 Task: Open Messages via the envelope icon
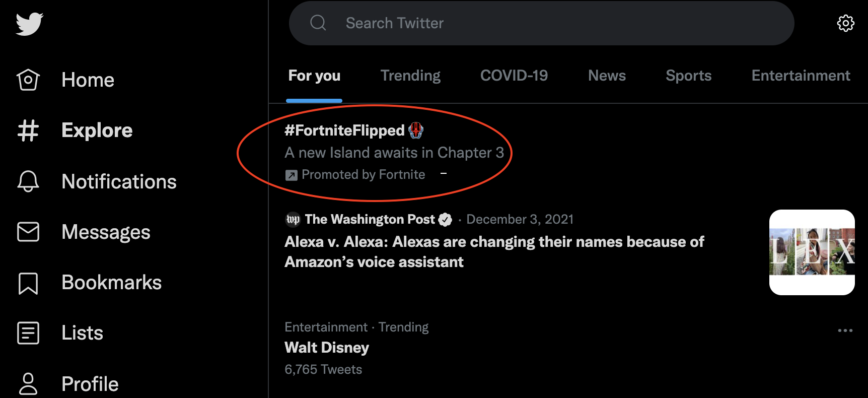tap(29, 232)
